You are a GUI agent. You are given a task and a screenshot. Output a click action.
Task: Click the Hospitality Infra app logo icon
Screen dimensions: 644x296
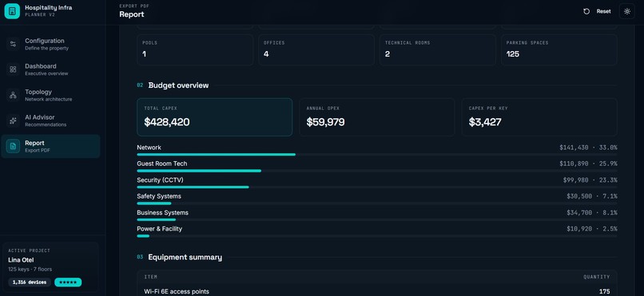tap(12, 11)
